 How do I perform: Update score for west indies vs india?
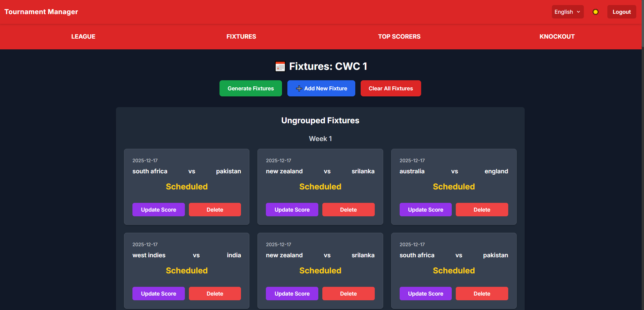(158, 294)
